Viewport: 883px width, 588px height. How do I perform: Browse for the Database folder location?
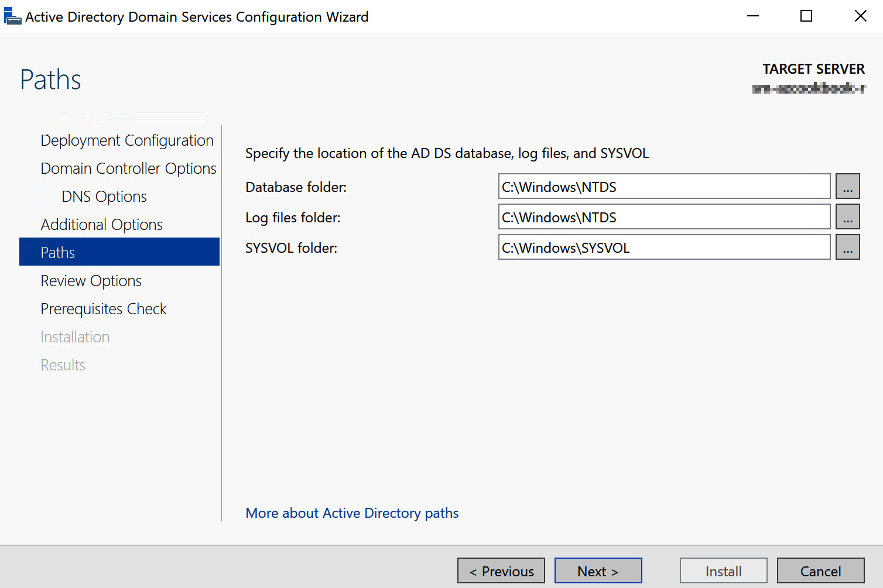847,187
